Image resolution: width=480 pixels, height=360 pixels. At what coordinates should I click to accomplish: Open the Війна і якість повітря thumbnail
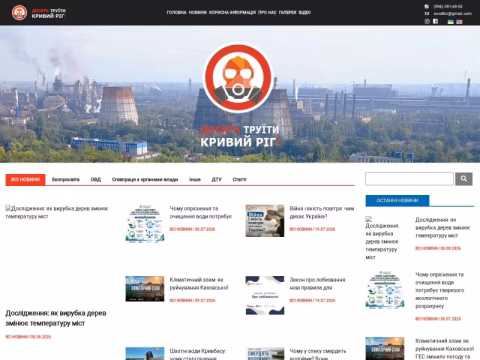point(265,221)
